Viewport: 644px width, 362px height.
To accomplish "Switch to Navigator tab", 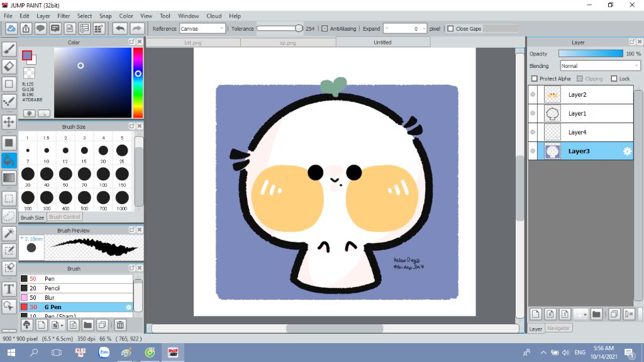I will pyautogui.click(x=558, y=328).
